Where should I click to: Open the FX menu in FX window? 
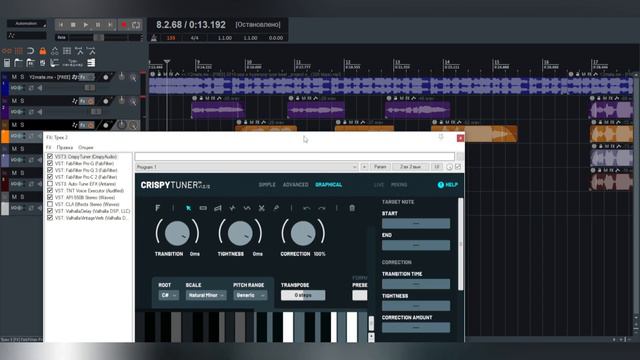click(49, 147)
